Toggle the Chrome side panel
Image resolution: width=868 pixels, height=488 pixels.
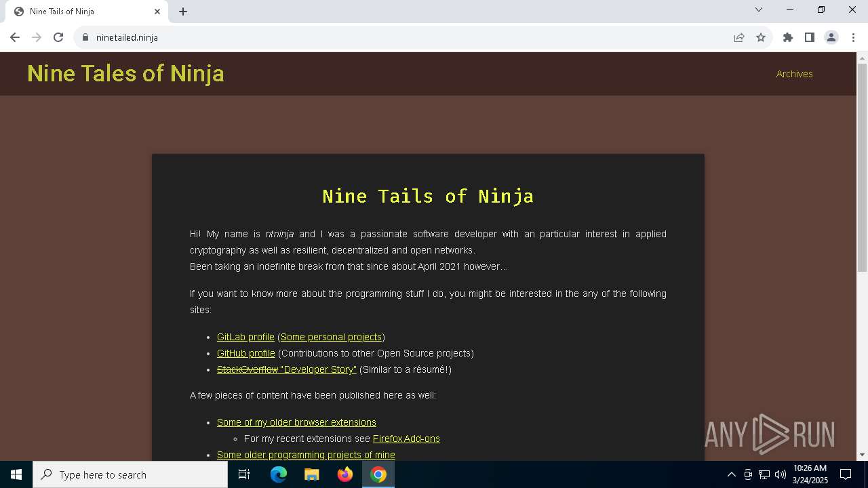point(810,37)
